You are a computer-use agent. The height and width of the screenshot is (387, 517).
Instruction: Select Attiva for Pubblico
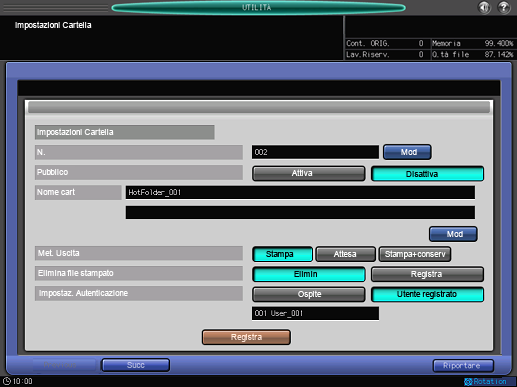coord(309,173)
